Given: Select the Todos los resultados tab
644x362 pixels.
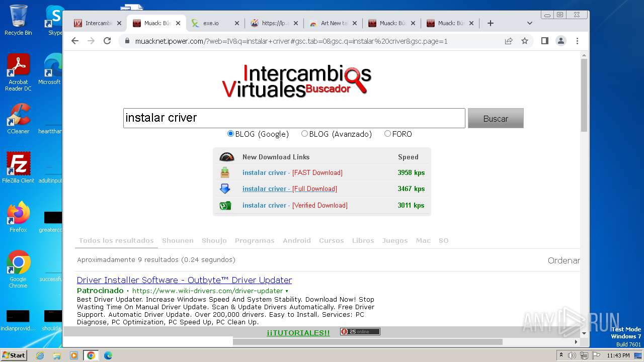Looking at the screenshot, I should pos(116,240).
